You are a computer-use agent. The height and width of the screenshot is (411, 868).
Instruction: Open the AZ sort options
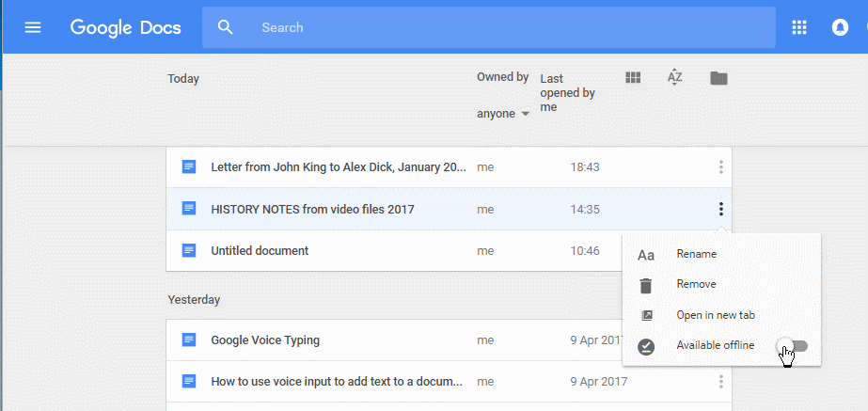coord(674,77)
